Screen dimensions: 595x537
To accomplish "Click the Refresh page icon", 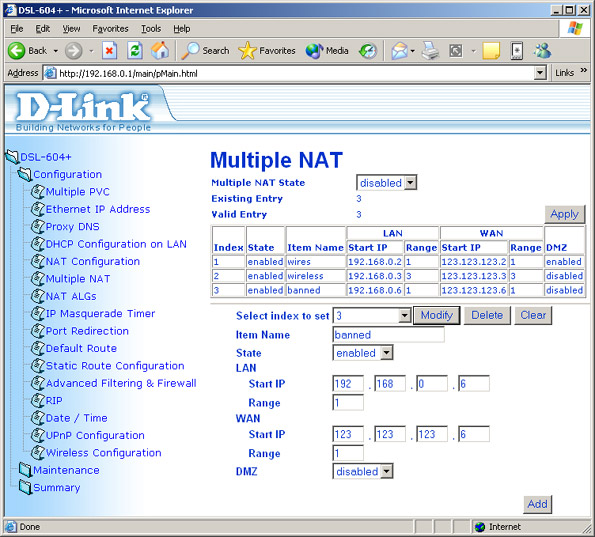I will pyautogui.click(x=135, y=50).
